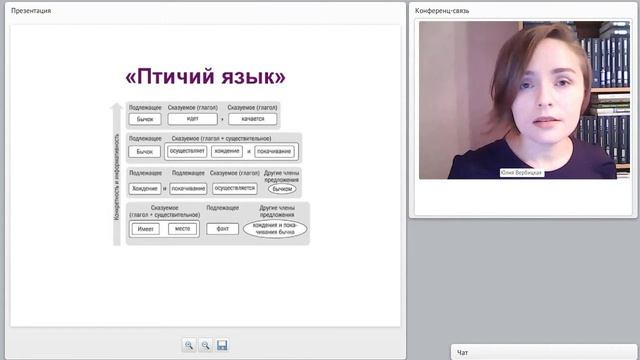This screenshot has width=640, height=360.
Task: Zoom in on the presentation slide
Action: click(189, 345)
